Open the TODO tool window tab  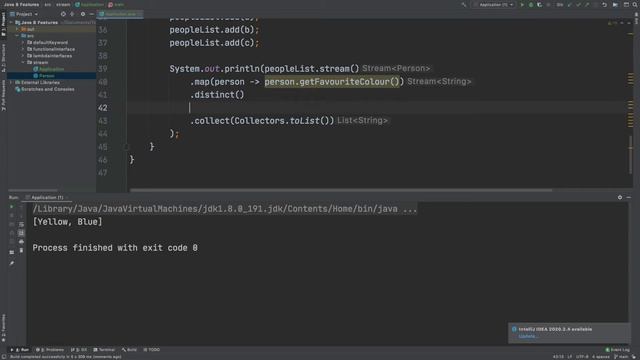coord(151,350)
